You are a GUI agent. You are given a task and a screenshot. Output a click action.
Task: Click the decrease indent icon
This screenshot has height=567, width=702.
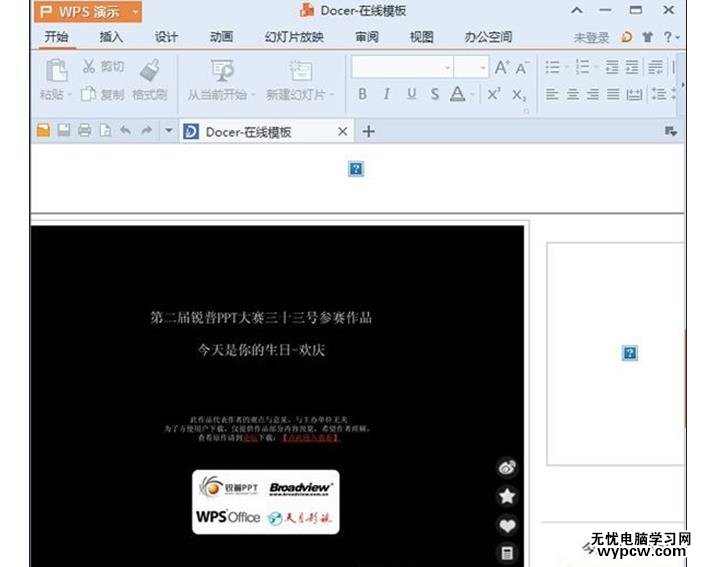pyautogui.click(x=612, y=67)
